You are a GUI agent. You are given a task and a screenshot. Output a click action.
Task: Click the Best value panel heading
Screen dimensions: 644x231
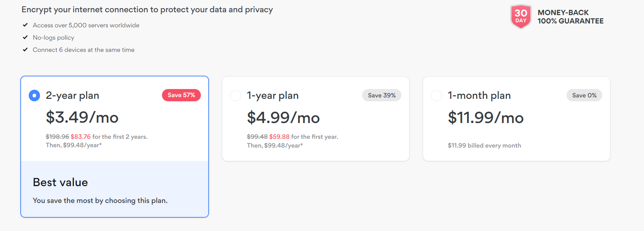60,182
